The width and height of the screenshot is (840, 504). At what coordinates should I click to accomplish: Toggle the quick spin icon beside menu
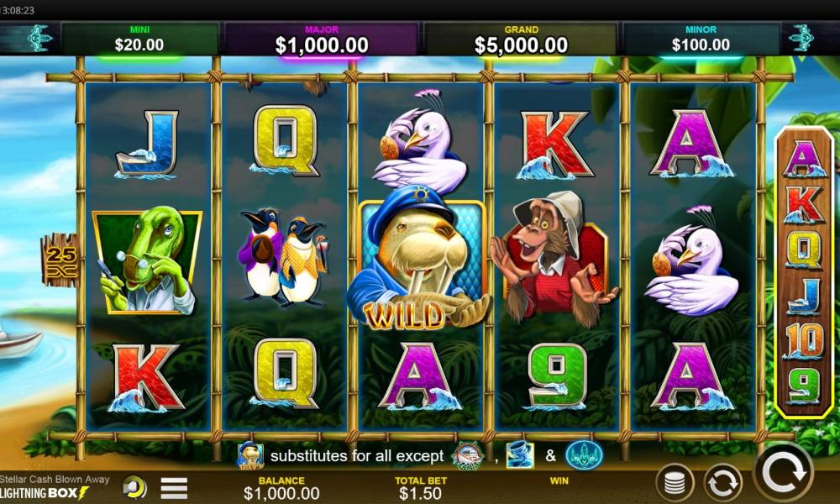pos(134,487)
